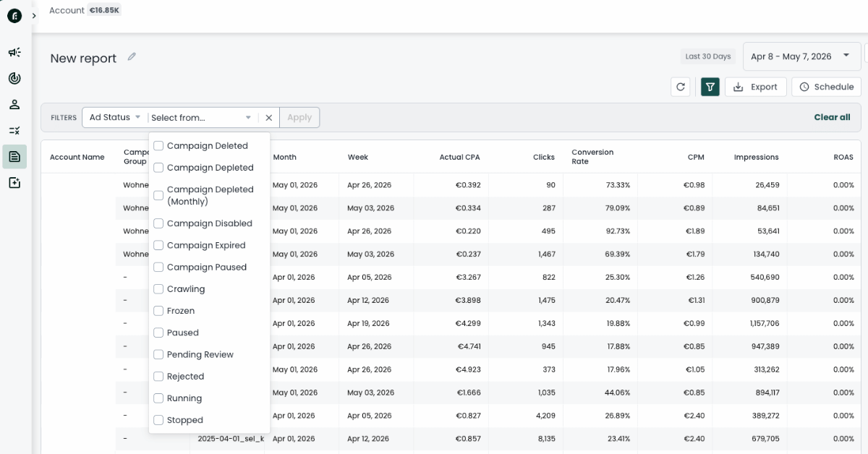Sort by Conversion Rate column header
This screenshot has width=868, height=454.
click(592, 157)
